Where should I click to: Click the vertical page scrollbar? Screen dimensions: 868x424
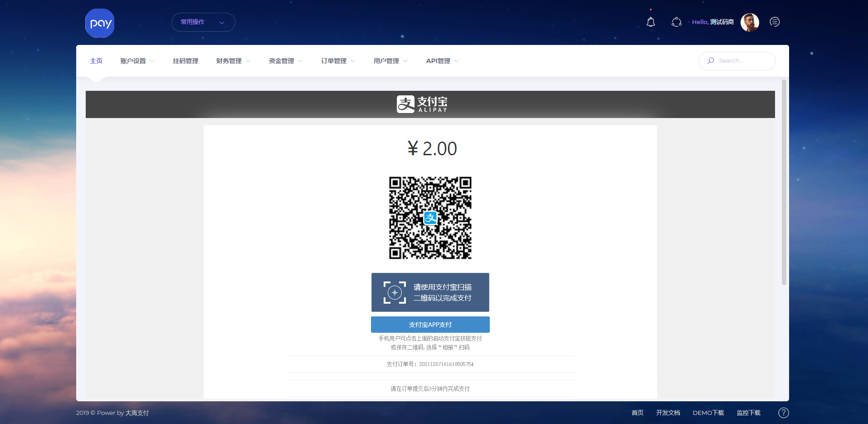point(784,182)
